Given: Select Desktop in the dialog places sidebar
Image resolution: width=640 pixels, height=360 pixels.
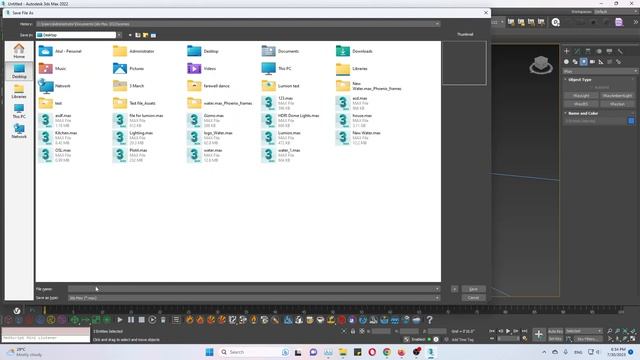Looking at the screenshot, I should pyautogui.click(x=19, y=71).
